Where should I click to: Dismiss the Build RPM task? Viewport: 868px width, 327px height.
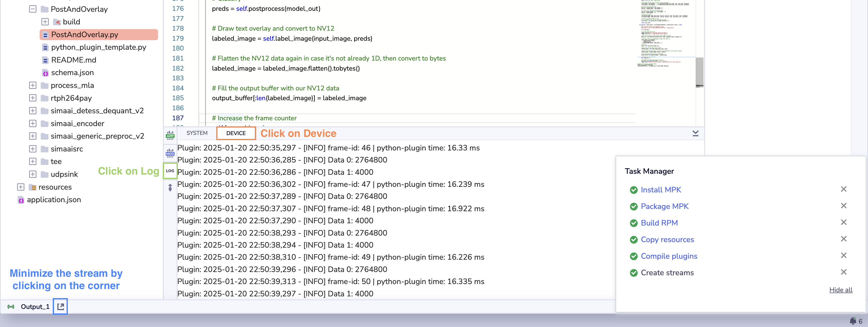click(x=843, y=222)
